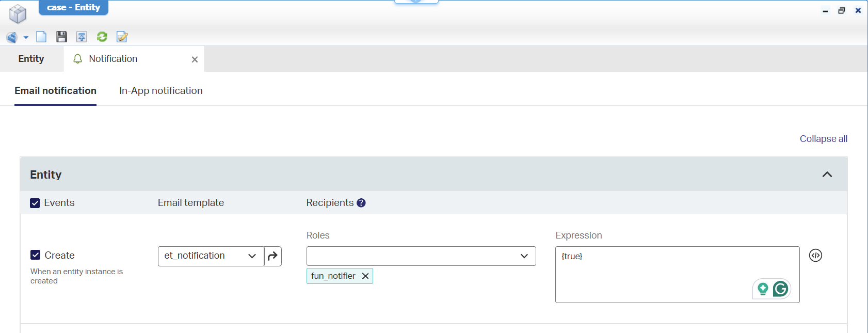Click the green Grammarly icon in Expression
868x333 pixels.
coord(780,289)
